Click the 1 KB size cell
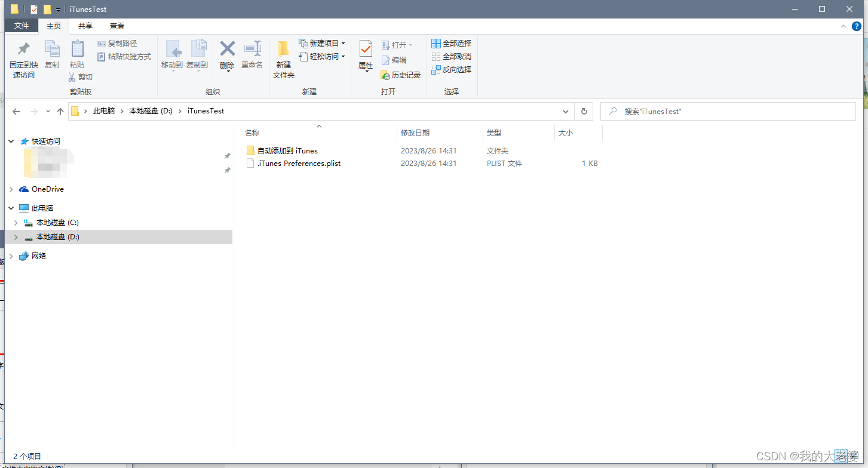 [590, 164]
